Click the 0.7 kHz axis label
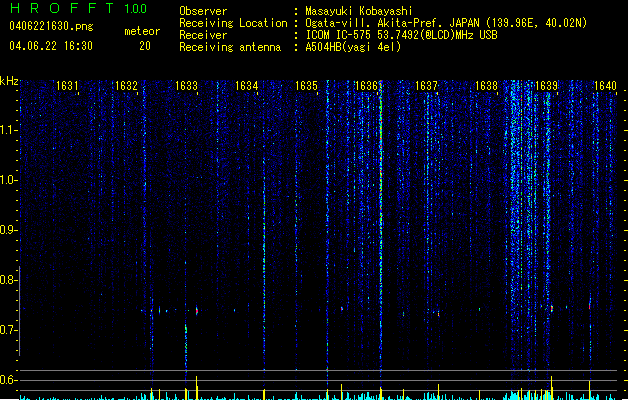This screenshot has height=400, width=629. click(7, 330)
